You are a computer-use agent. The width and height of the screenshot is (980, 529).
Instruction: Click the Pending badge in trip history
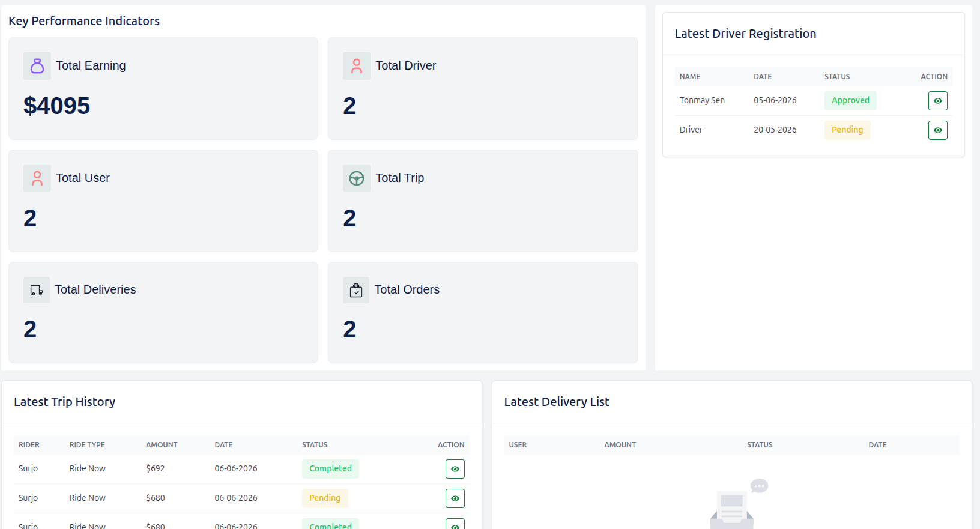(x=325, y=498)
